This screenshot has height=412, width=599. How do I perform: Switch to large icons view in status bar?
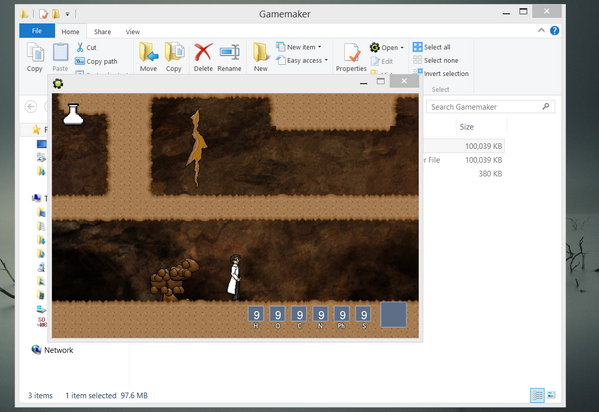[x=551, y=395]
